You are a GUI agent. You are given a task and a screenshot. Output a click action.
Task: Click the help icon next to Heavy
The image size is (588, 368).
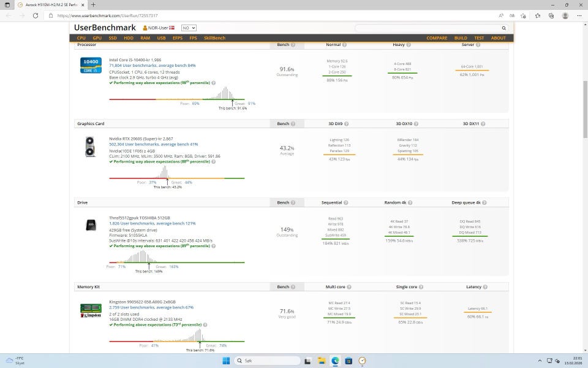pyautogui.click(x=409, y=45)
